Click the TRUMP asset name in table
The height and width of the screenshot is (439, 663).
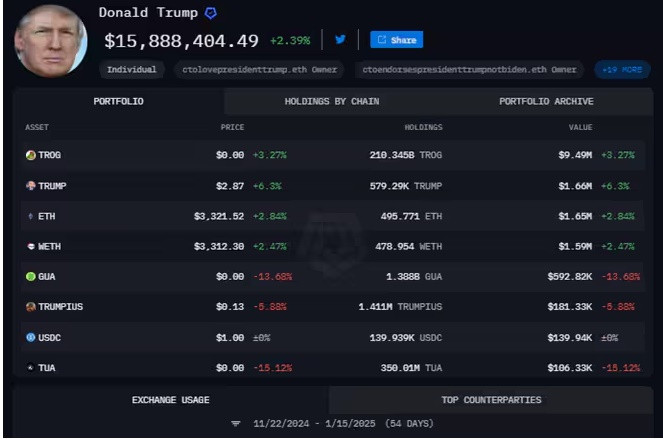pyautogui.click(x=52, y=186)
